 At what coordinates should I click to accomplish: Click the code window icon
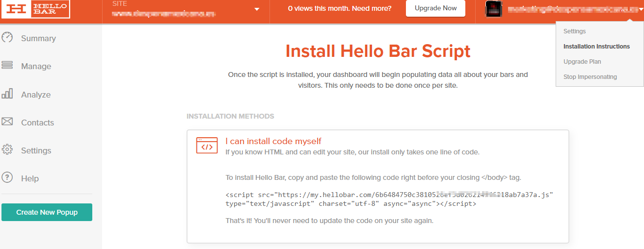click(207, 146)
